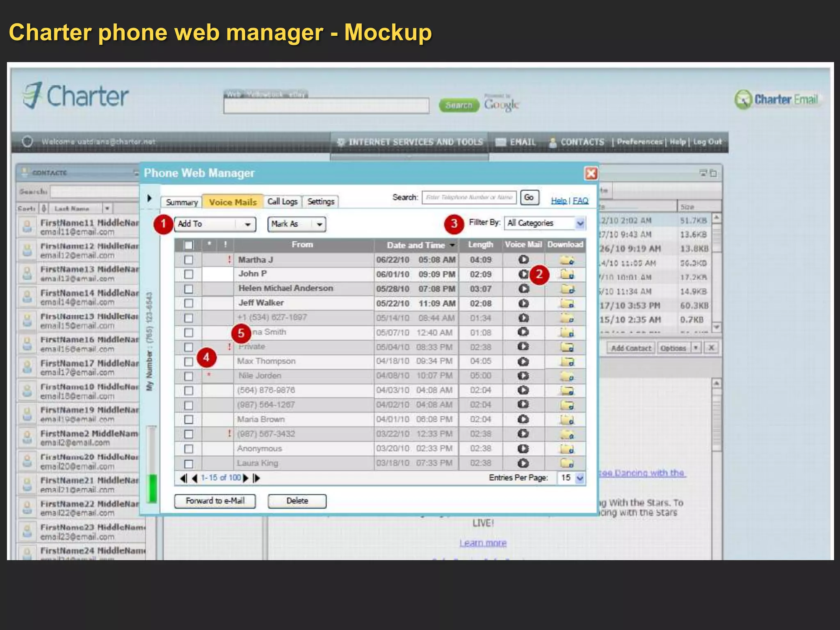
Task: Click the email list vertical scrollbar
Action: coord(716,273)
